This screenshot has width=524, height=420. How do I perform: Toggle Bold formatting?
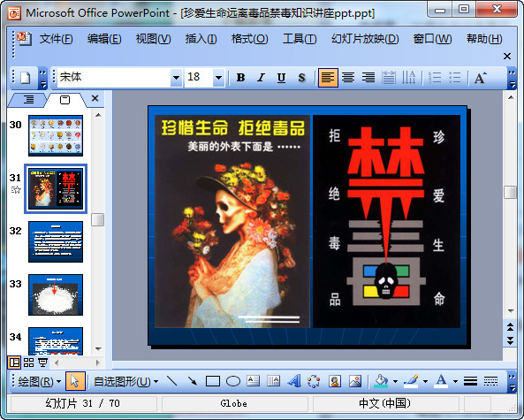[240, 78]
